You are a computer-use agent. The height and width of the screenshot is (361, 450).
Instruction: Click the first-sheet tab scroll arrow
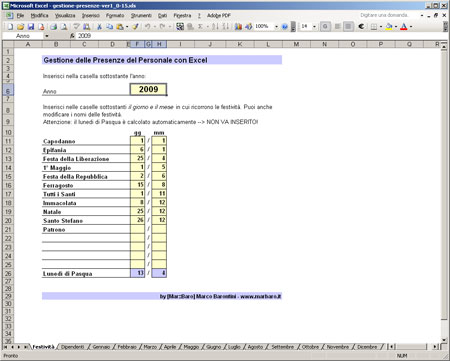[x=6, y=347]
